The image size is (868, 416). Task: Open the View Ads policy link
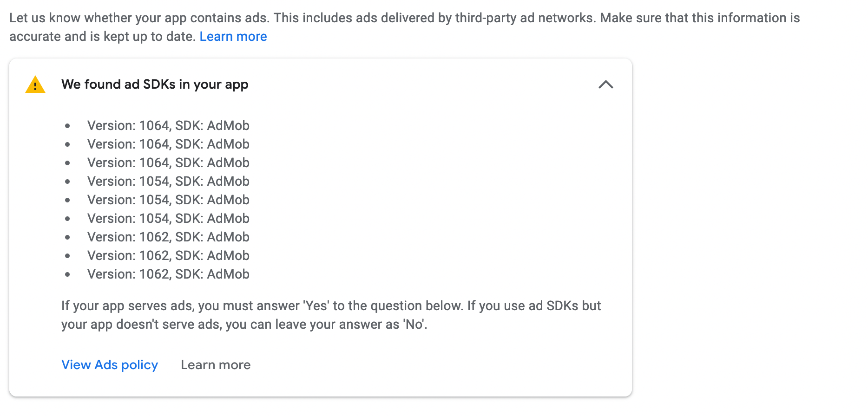click(x=110, y=365)
